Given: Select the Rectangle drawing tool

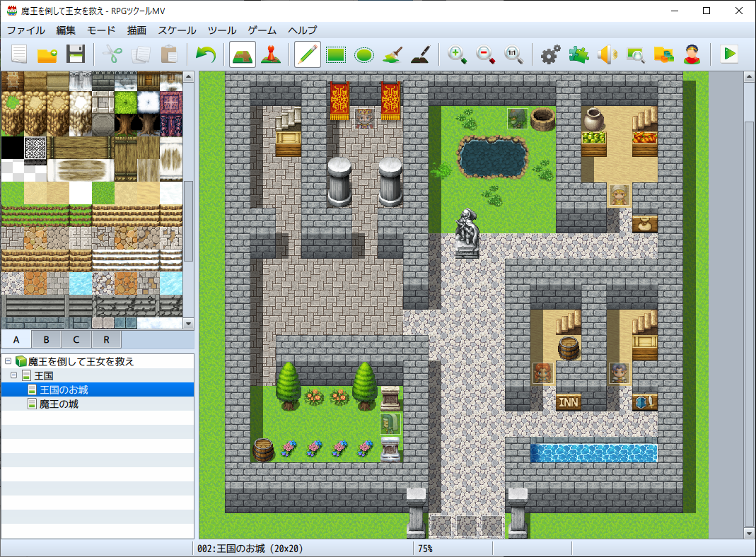Looking at the screenshot, I should click(336, 54).
